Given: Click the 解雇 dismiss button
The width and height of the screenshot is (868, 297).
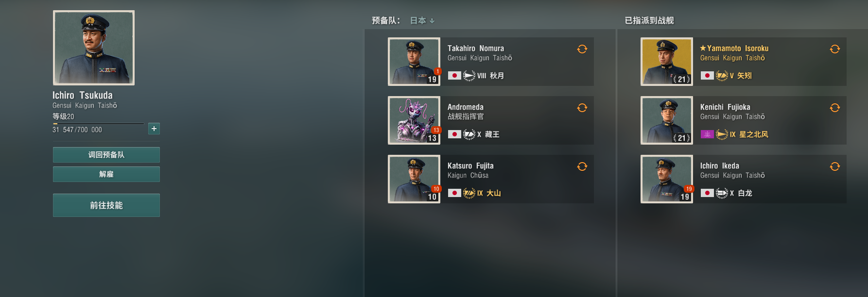Looking at the screenshot, I should coord(106,174).
